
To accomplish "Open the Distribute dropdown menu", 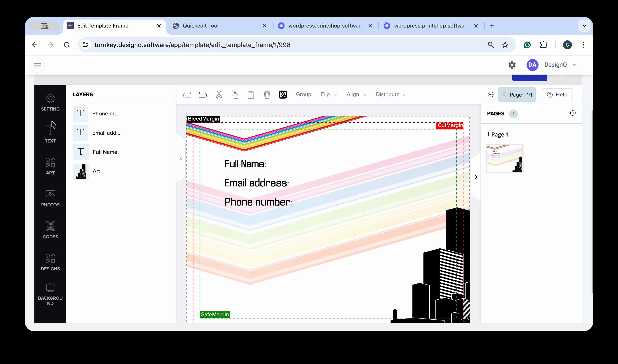I will click(x=391, y=94).
